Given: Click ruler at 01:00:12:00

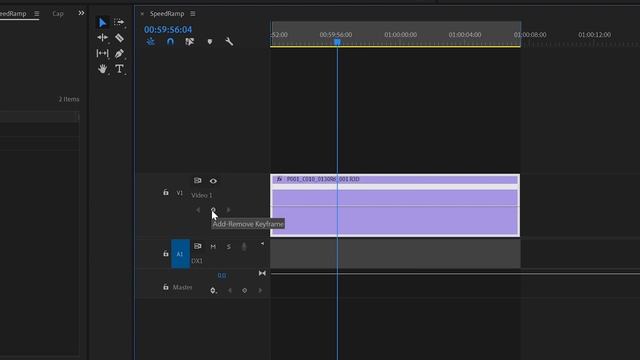Looking at the screenshot, I should pyautogui.click(x=594, y=35).
